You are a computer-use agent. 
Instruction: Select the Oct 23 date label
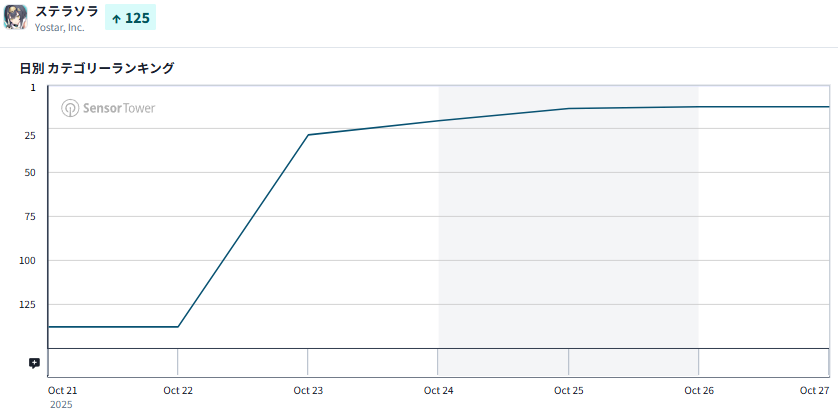click(x=308, y=390)
